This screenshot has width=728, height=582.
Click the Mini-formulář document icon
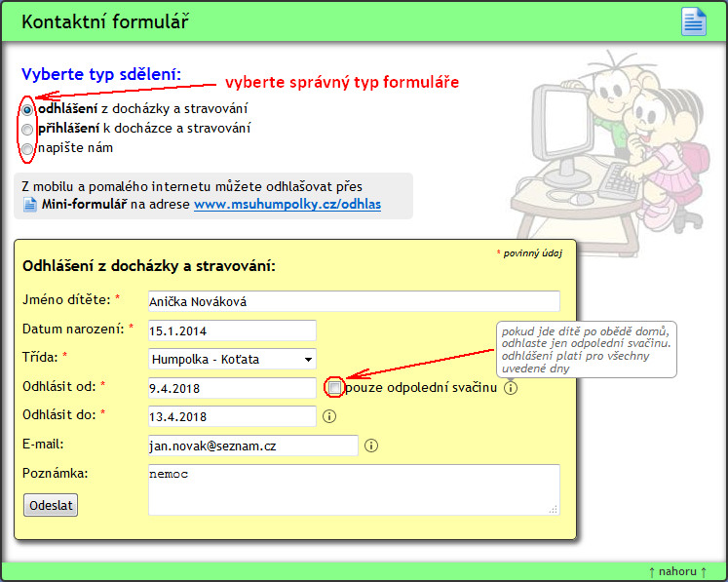[30, 205]
